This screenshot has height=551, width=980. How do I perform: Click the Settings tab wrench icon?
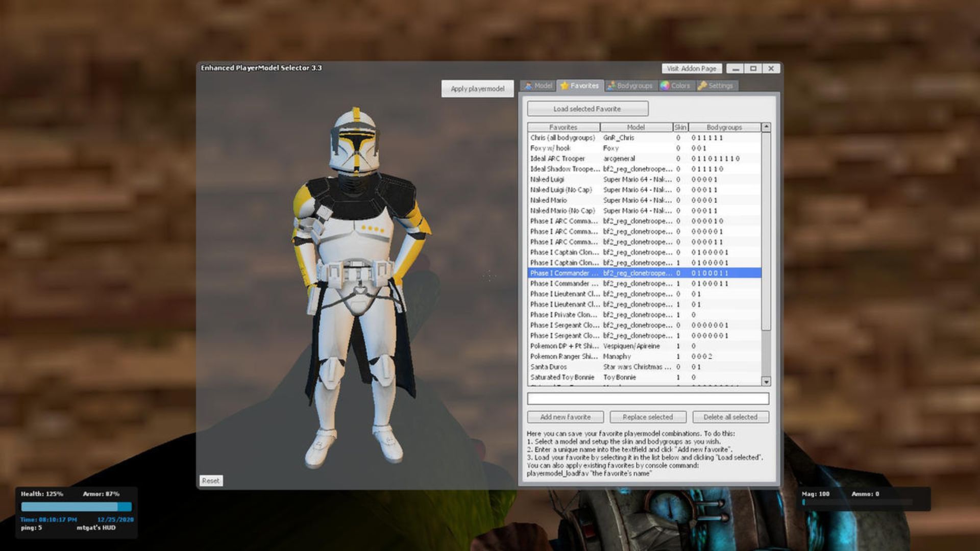click(702, 86)
